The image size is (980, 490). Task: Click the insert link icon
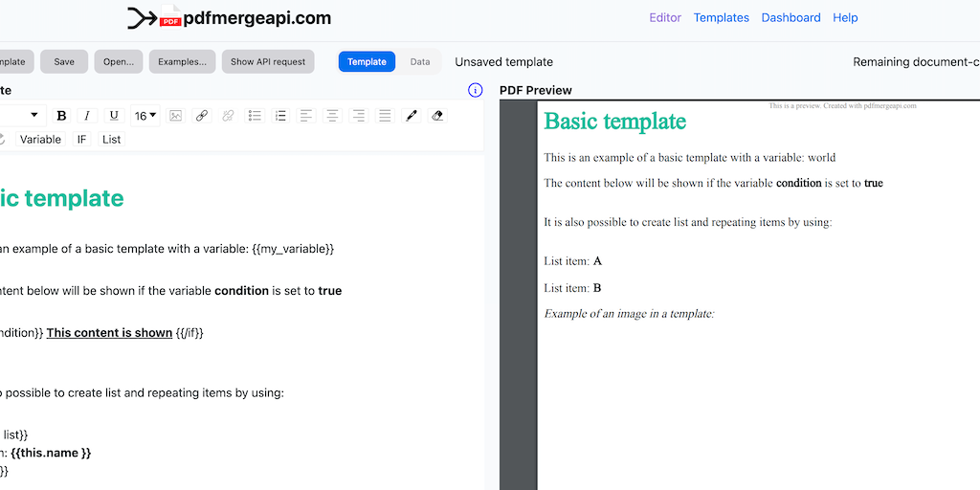(x=201, y=116)
